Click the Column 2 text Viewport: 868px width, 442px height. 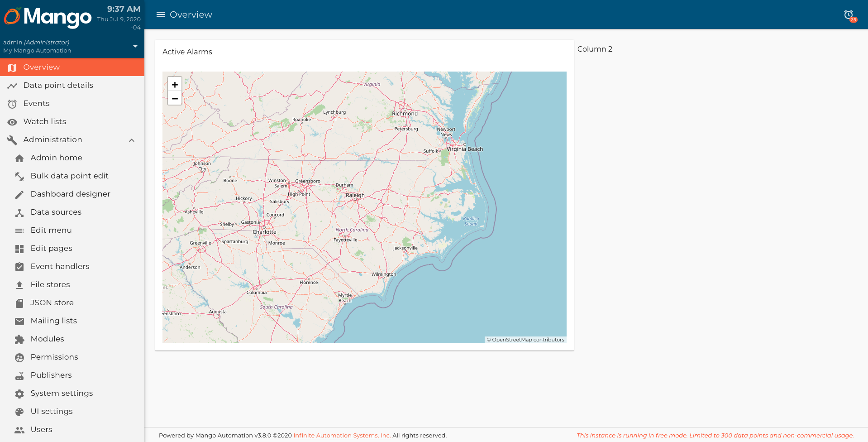click(595, 49)
